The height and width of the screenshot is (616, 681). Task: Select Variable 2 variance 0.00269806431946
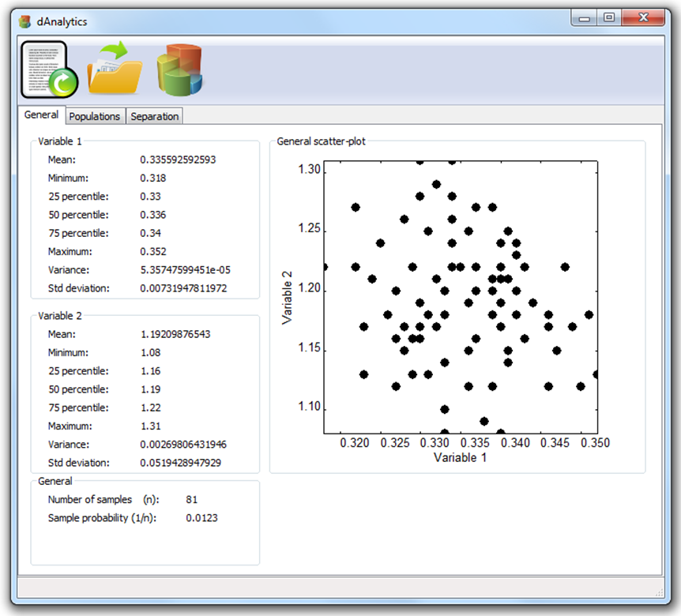coord(183,445)
